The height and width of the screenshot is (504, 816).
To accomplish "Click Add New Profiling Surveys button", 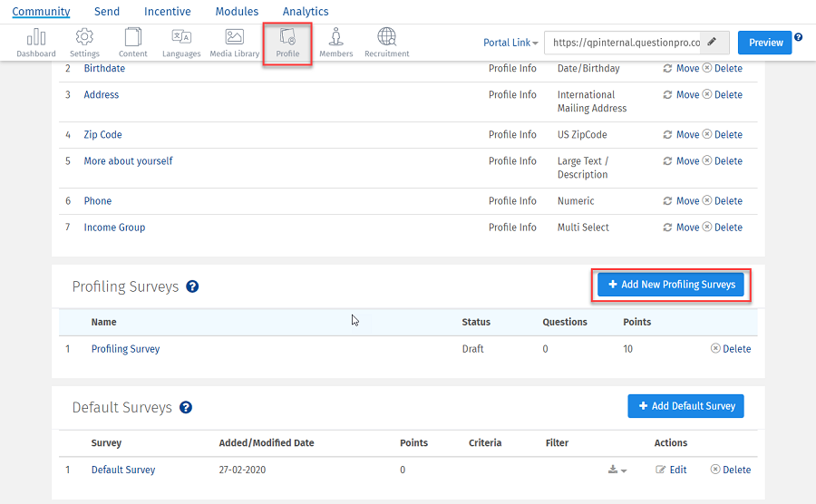I will pos(671,285).
